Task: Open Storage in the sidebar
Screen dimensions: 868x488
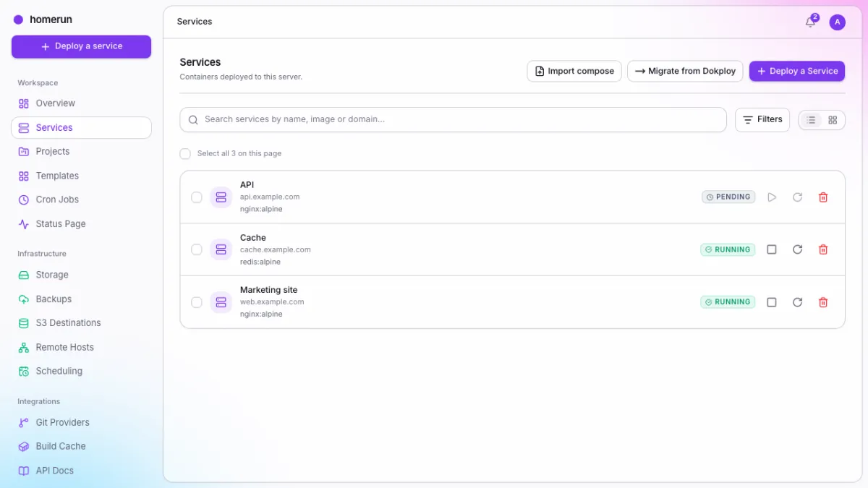Action: 81,275
